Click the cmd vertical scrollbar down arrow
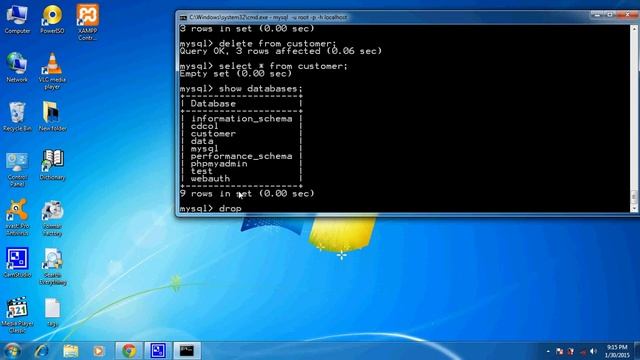Viewport: 640px width, 360px height. coord(634,209)
